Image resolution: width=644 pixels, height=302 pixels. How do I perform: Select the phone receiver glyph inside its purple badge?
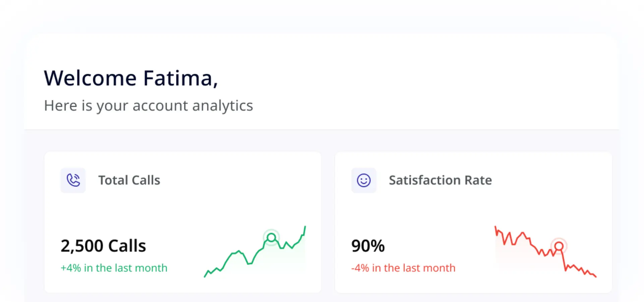click(x=73, y=180)
